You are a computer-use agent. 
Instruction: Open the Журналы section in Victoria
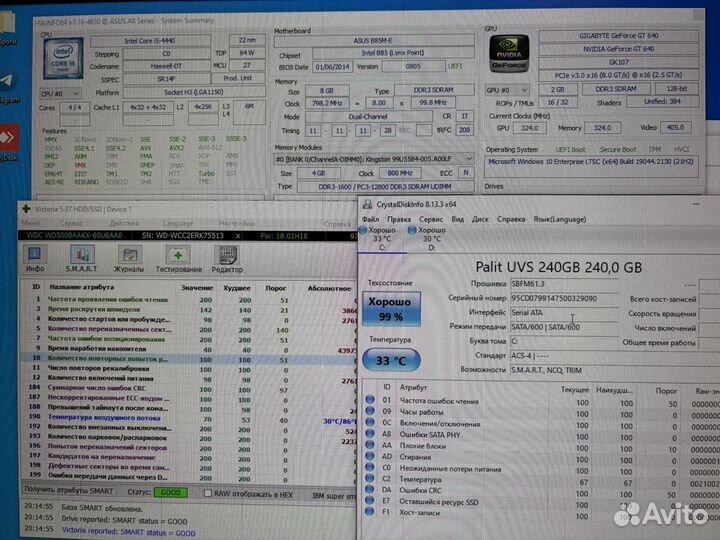pyautogui.click(x=129, y=259)
